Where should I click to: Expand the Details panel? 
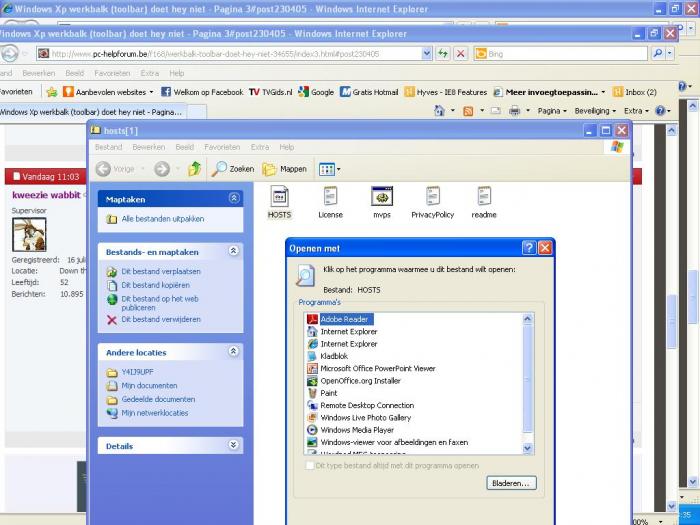pyautogui.click(x=233, y=445)
